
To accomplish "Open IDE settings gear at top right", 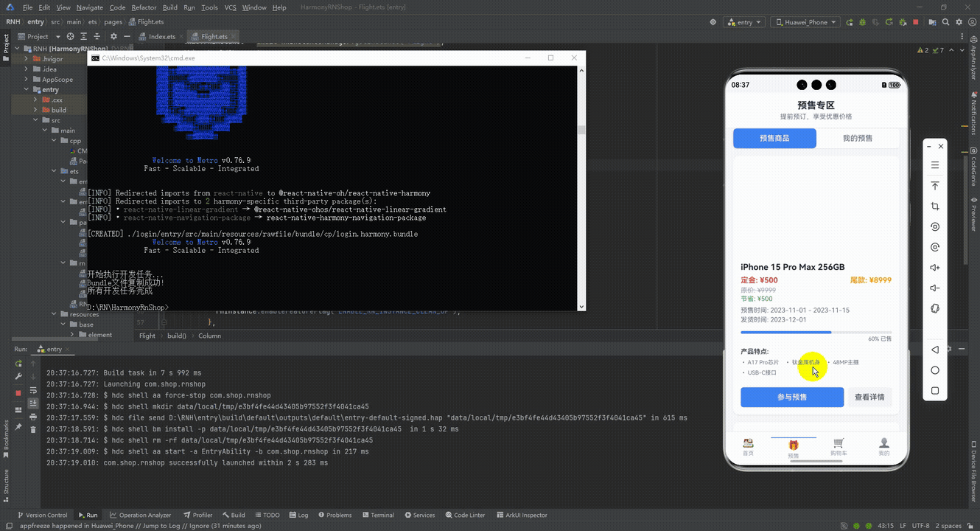I will click(959, 22).
